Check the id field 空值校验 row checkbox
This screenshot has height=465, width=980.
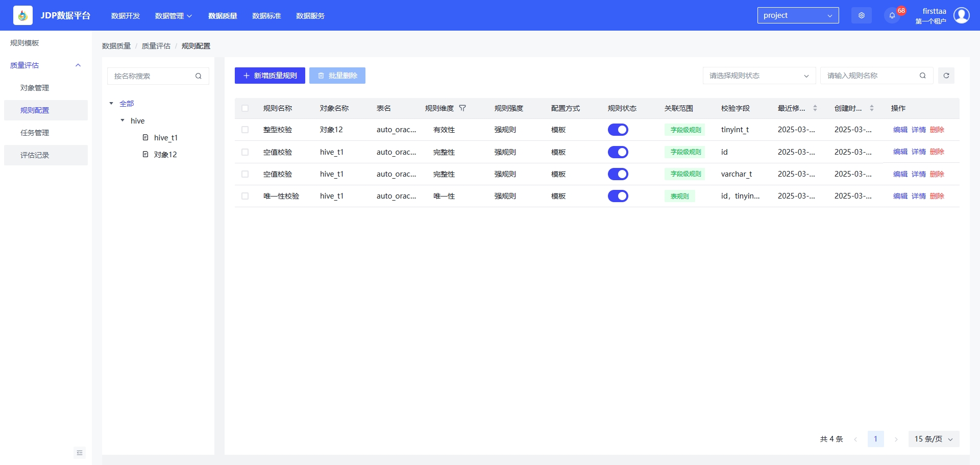[245, 152]
